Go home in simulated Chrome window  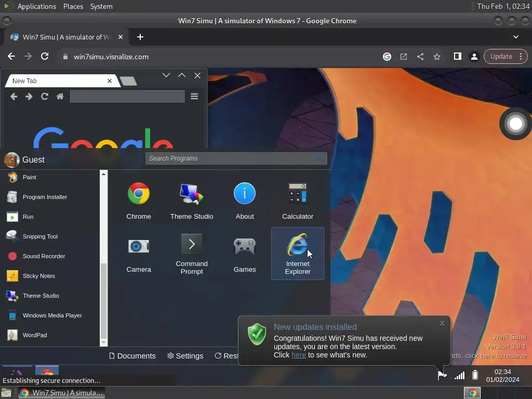point(60,97)
